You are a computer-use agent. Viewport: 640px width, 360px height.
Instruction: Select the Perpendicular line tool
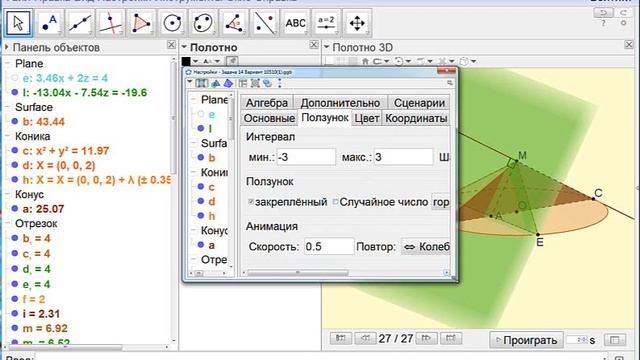111,23
